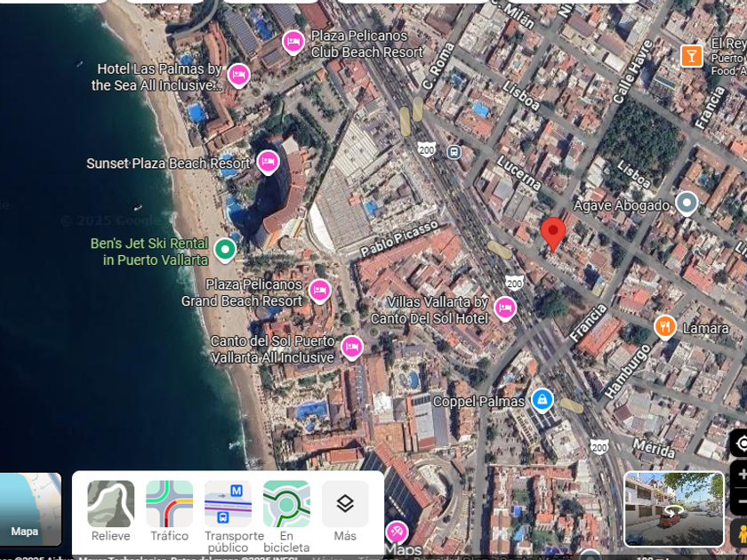Open Plaza Pelicanos Club Beach Resort hotel pin

[x=293, y=43]
